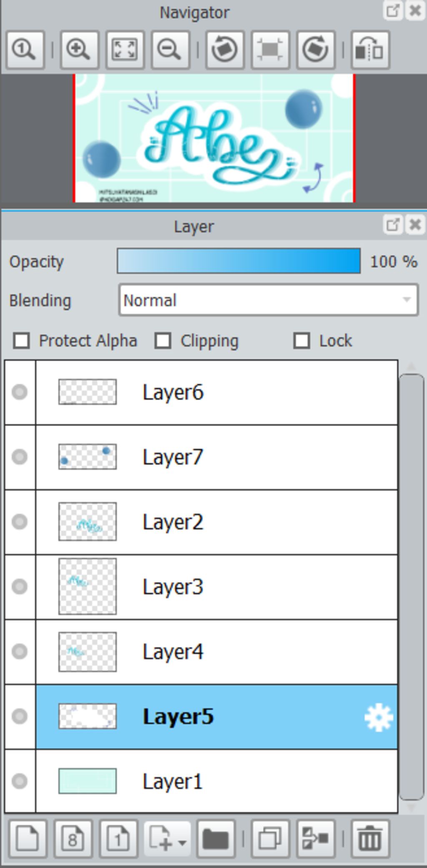Fit canvas to window in Navigator
This screenshot has height=868, width=427.
(125, 50)
